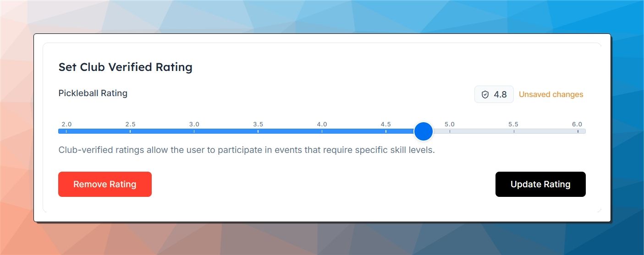Set slider to the 6.0 tick mark

click(578, 131)
